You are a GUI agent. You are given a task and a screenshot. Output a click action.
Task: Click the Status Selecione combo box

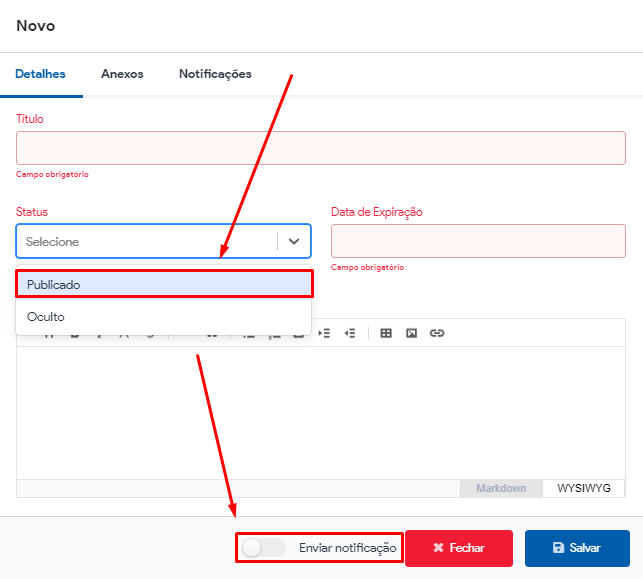[x=164, y=241]
